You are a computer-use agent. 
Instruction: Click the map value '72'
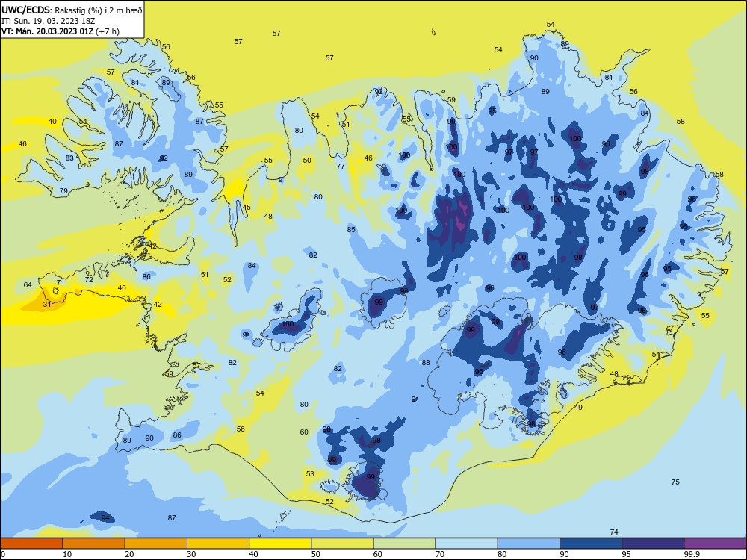(89, 279)
